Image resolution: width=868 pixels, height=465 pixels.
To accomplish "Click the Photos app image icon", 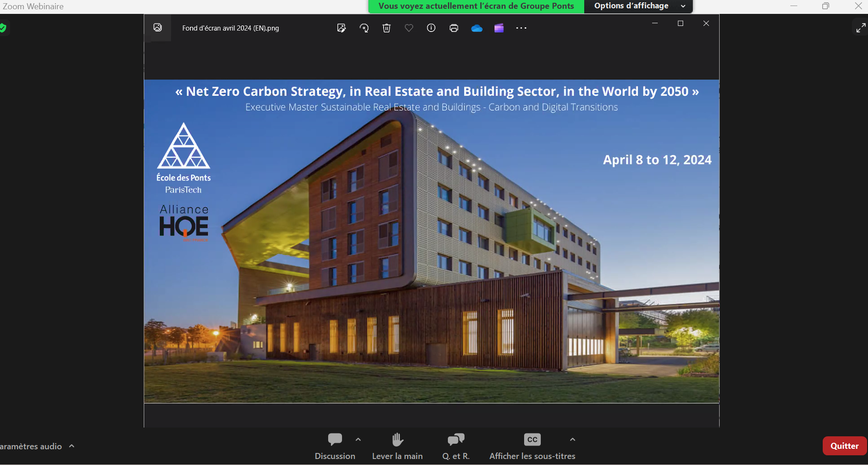I will (x=158, y=27).
